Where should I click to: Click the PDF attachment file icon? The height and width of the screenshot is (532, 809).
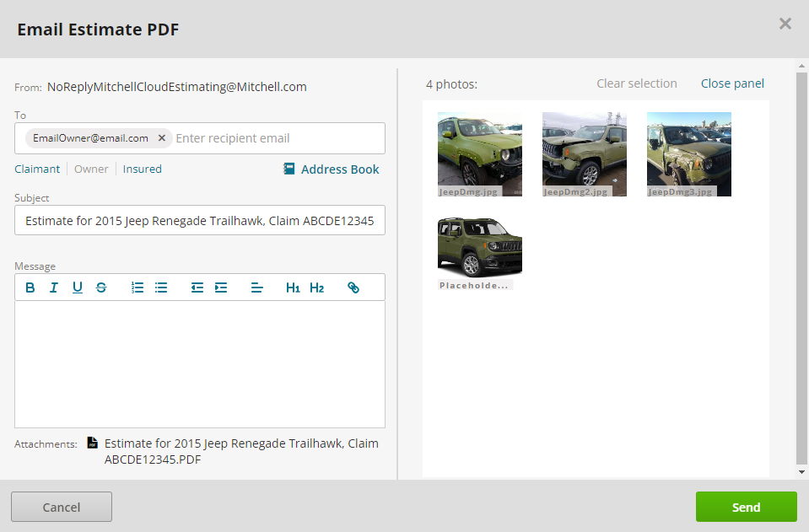point(92,443)
